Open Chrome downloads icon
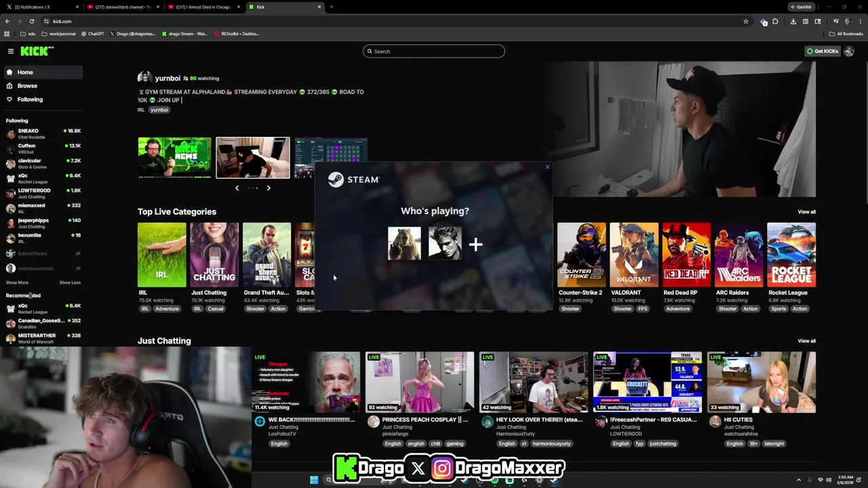868x488 pixels. coord(793,21)
